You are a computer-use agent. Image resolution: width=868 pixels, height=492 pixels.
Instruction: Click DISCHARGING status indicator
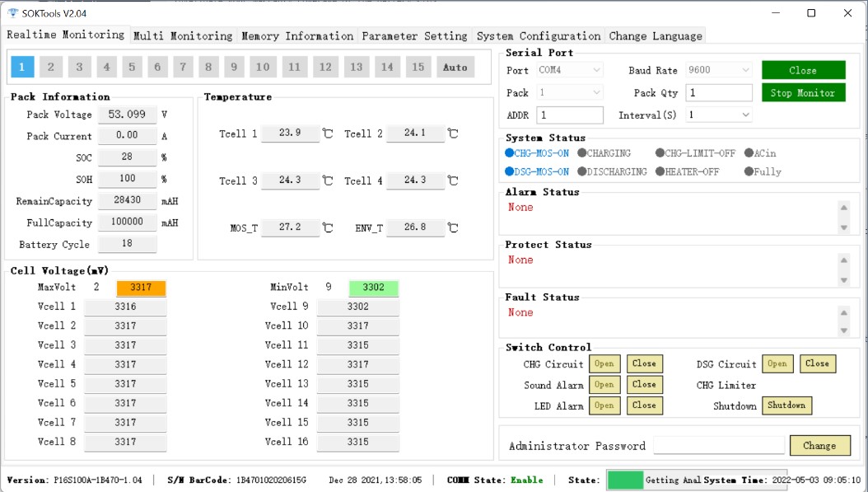[612, 171]
